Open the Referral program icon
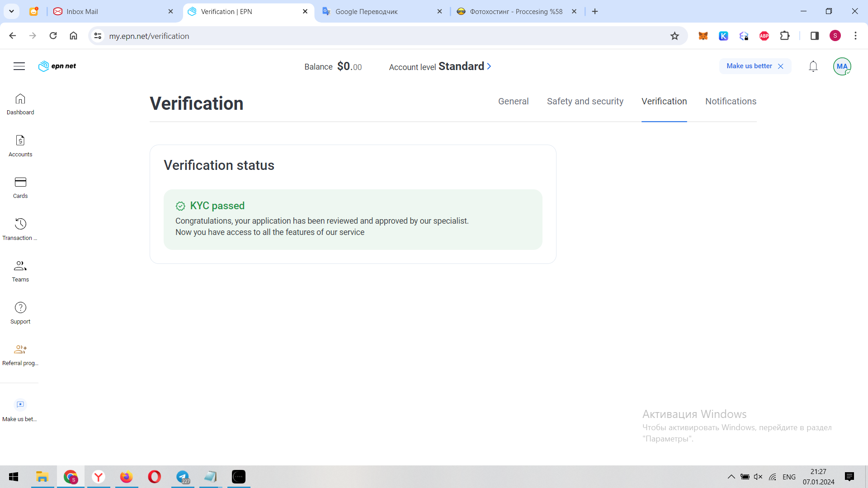Viewport: 868px width, 488px height. coord(20,354)
